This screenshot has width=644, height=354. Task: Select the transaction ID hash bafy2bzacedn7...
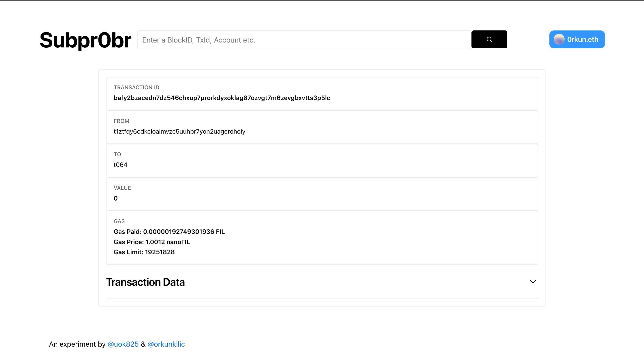(x=222, y=98)
